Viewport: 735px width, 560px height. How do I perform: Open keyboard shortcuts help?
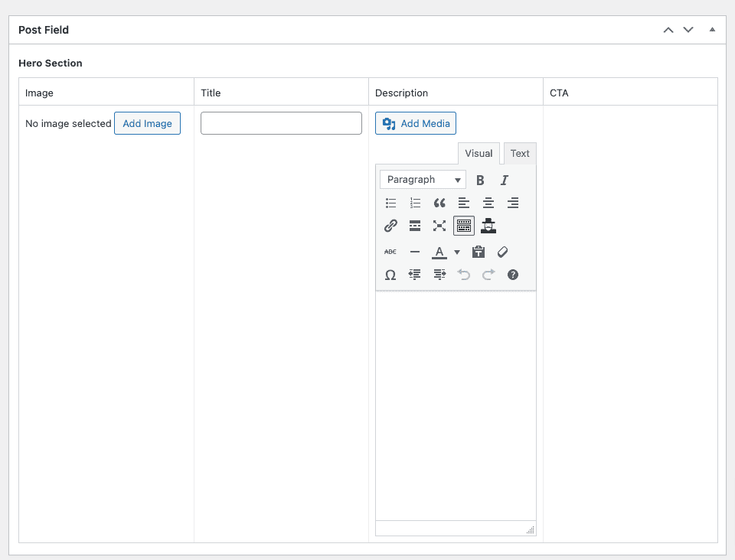click(513, 275)
